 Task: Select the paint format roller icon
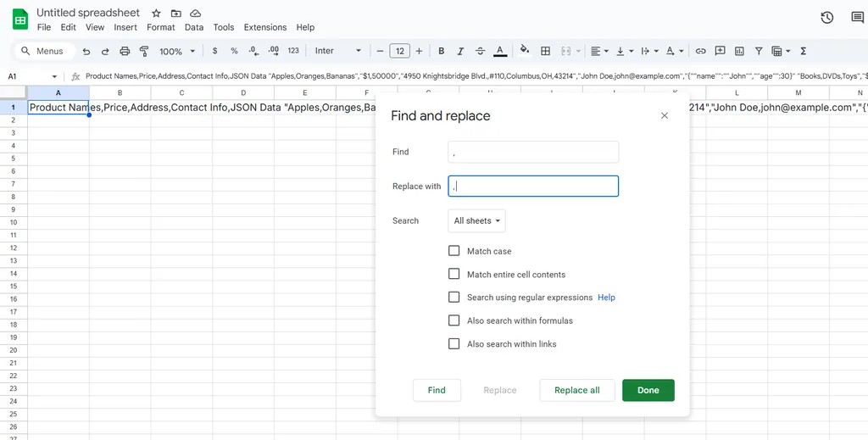point(144,51)
